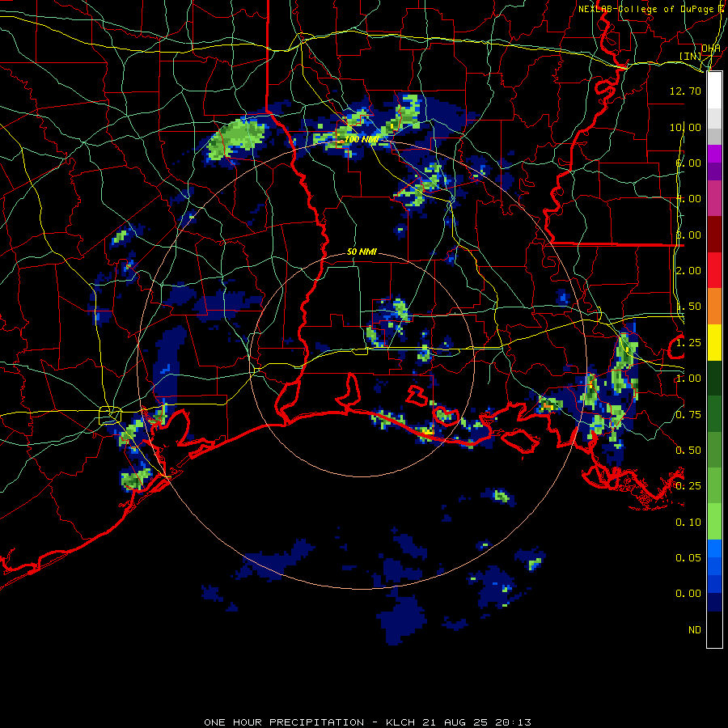This screenshot has width=728, height=728.
Task: Pick the black ND swatch at legend bottom
Action: 714,629
